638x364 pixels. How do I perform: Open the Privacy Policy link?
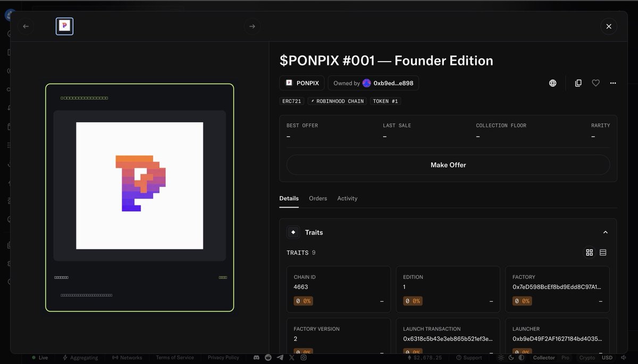pyautogui.click(x=223, y=358)
